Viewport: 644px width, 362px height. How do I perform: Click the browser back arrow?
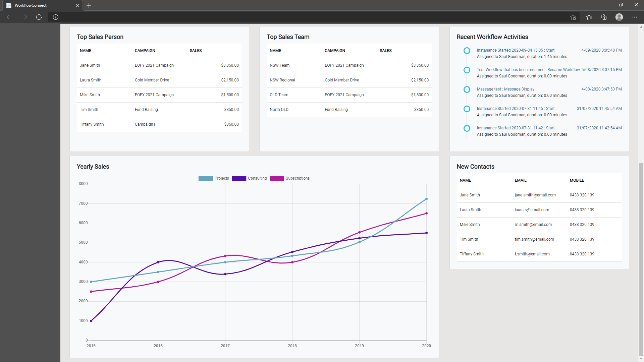(x=9, y=17)
